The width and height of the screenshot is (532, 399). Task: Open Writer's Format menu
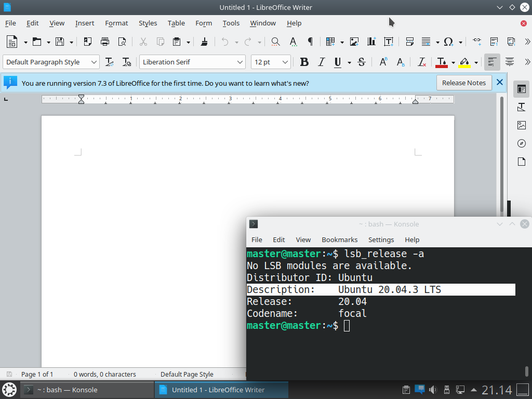(x=116, y=23)
